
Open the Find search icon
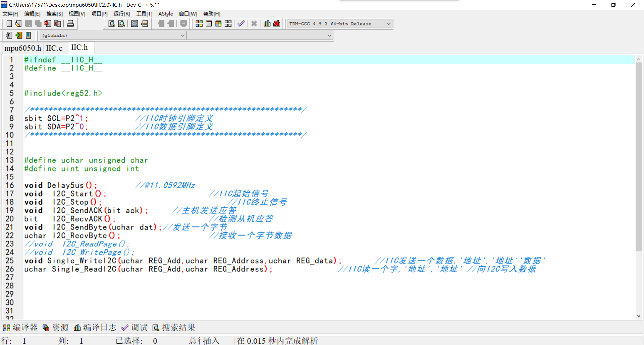[112, 24]
